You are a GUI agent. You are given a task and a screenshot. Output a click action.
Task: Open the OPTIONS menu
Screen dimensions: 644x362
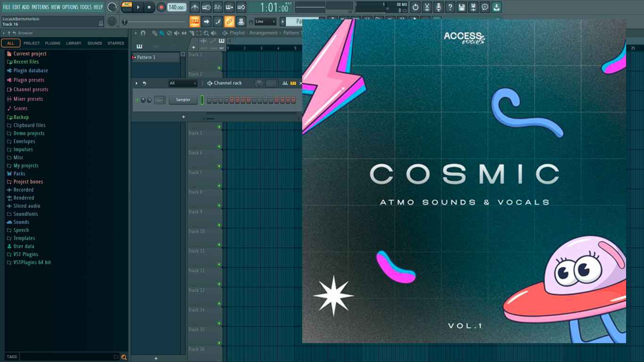70,7
